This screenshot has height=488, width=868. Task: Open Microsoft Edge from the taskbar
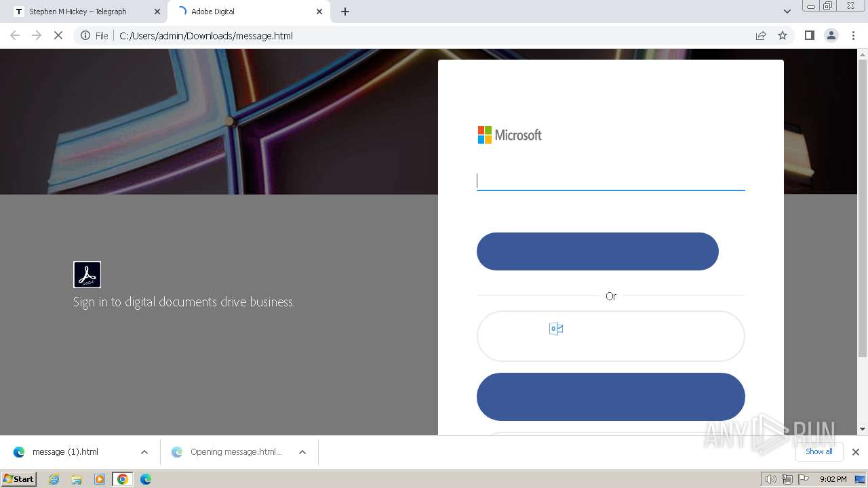coord(145,479)
